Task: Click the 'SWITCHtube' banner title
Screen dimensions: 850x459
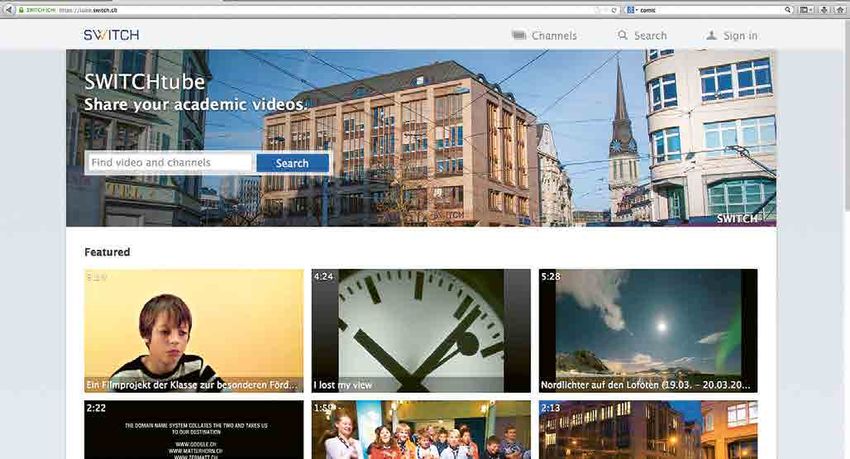Action: click(145, 81)
